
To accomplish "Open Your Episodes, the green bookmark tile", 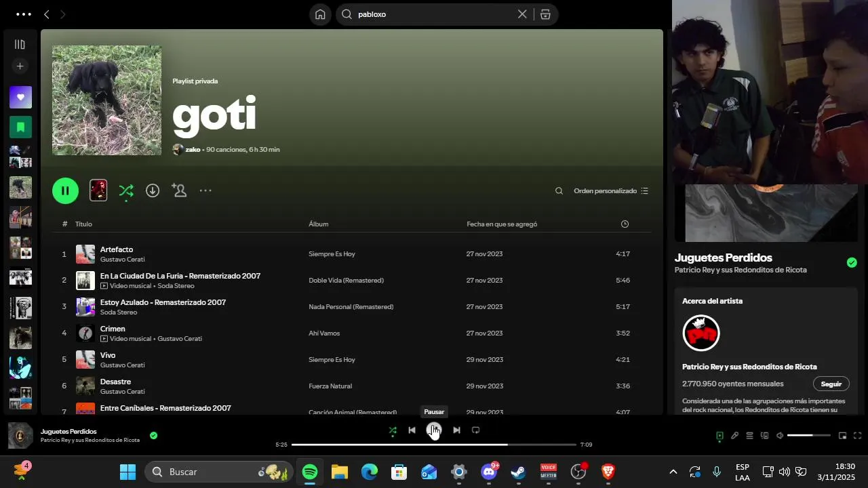I will [20, 127].
